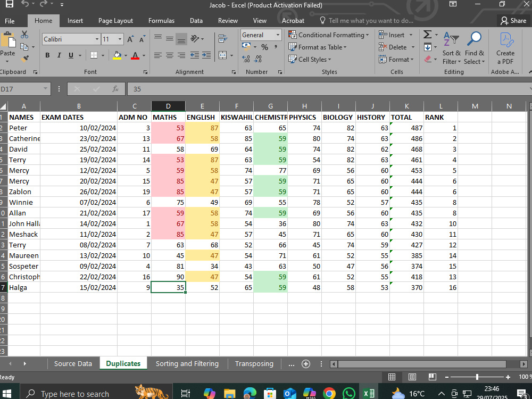Click the Cut scissors icon
The width and height of the screenshot is (532, 399).
(24, 35)
